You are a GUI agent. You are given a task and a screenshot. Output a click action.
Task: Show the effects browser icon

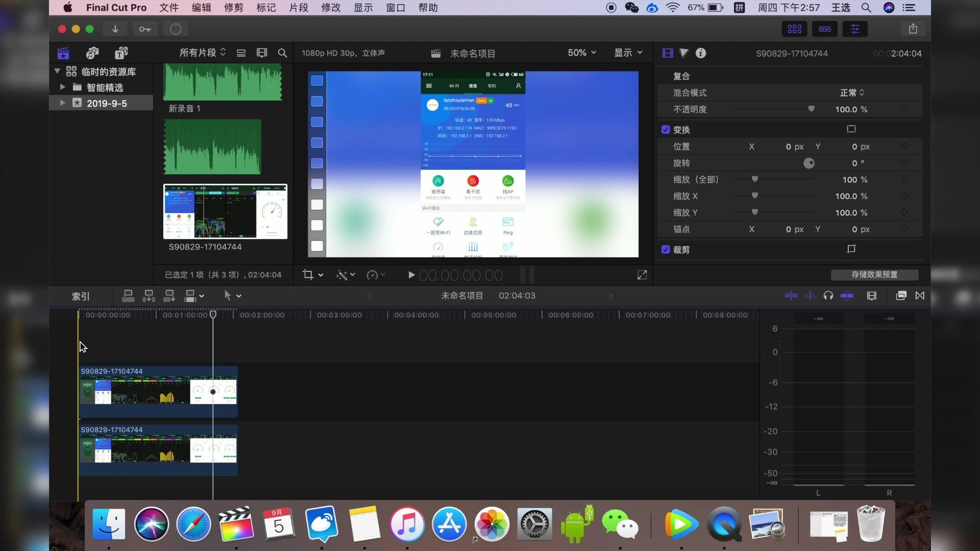pyautogui.click(x=901, y=296)
